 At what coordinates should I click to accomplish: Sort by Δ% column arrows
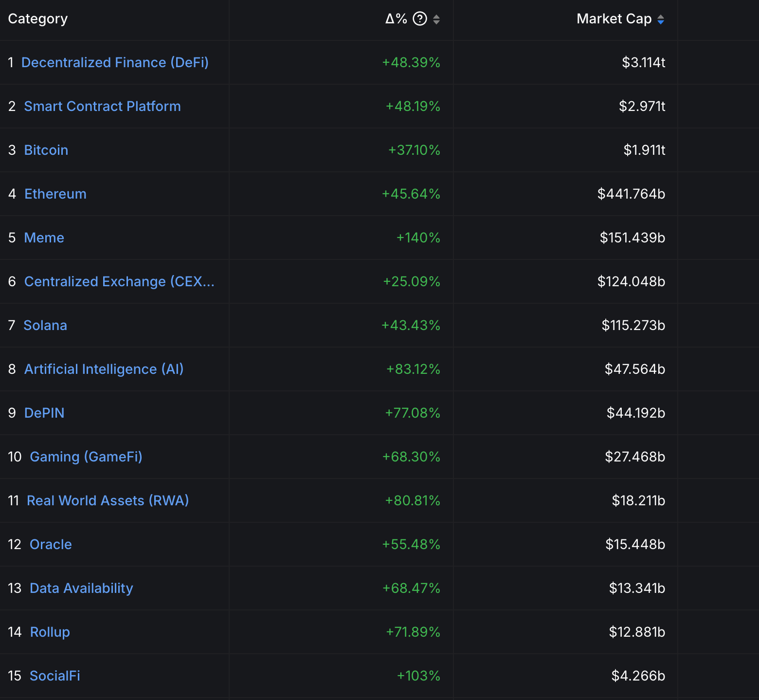(x=436, y=19)
